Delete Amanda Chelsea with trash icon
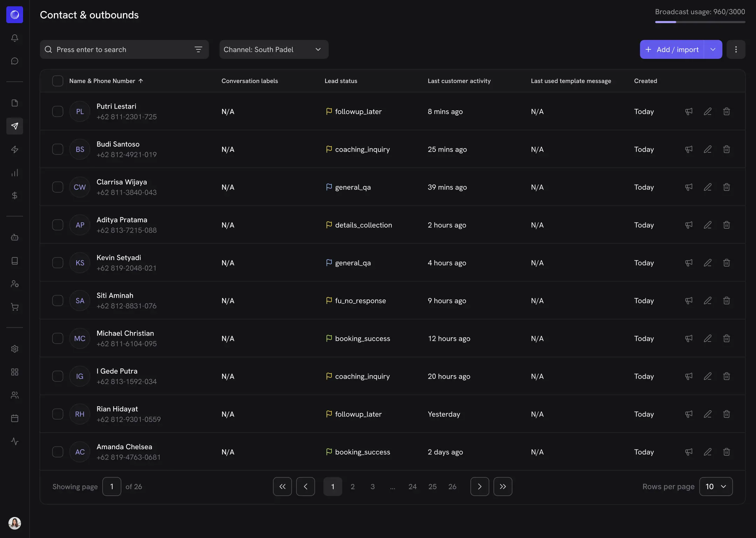This screenshot has width=756, height=538. click(x=727, y=452)
